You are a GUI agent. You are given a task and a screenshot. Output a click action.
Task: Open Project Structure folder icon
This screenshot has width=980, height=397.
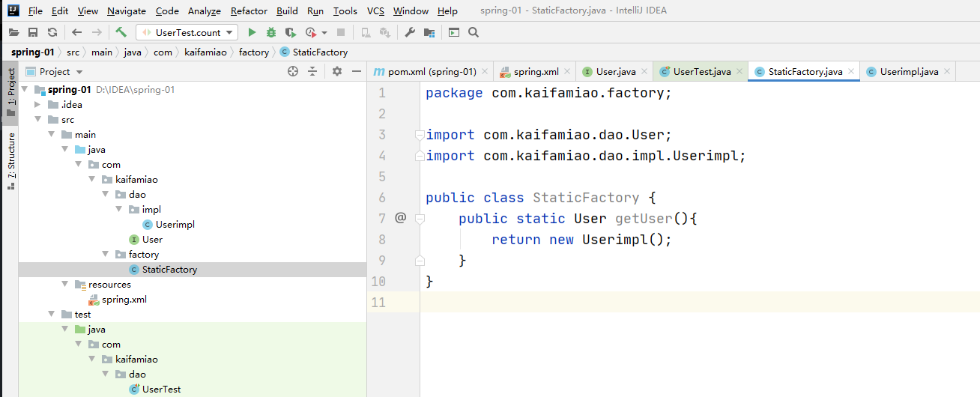tap(429, 32)
